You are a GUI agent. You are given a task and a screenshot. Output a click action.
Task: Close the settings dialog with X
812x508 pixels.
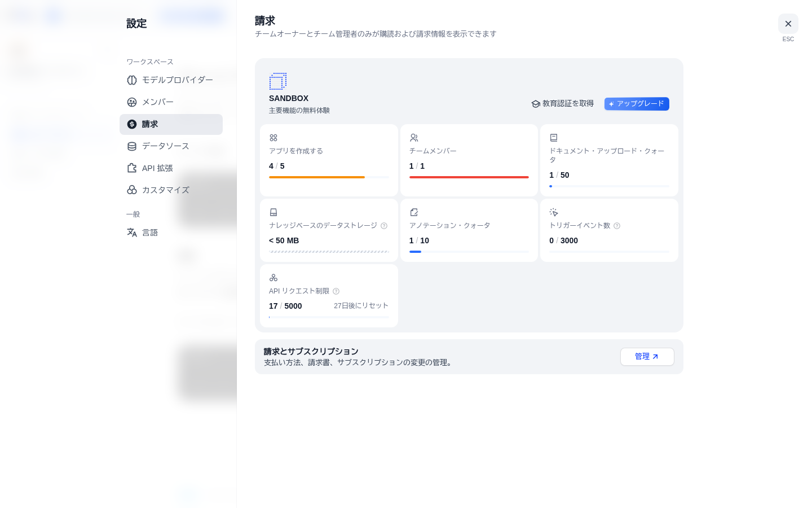788,24
